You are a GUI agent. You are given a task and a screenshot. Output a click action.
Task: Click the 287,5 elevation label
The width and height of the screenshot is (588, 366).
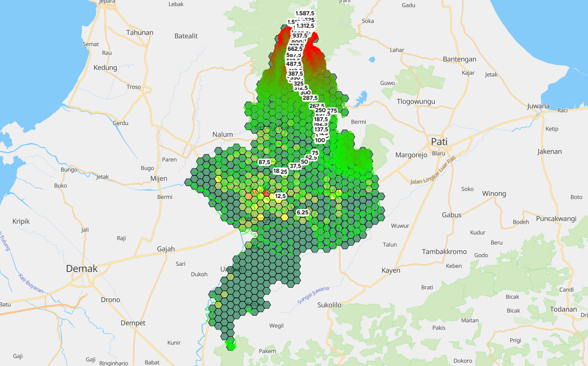(310, 98)
